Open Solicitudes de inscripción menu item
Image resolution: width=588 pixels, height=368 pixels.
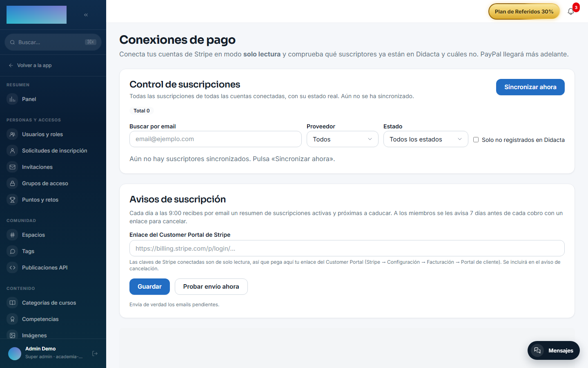click(53, 151)
